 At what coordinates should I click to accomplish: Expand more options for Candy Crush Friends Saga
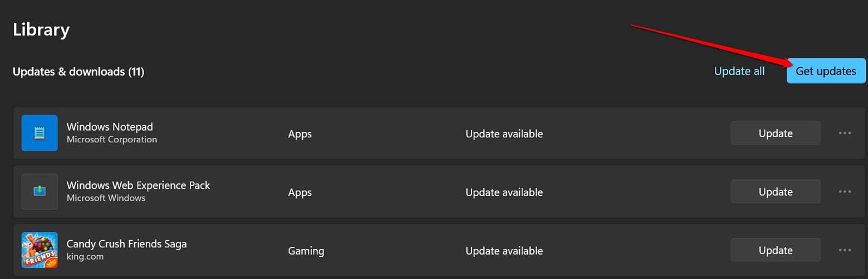(x=845, y=251)
